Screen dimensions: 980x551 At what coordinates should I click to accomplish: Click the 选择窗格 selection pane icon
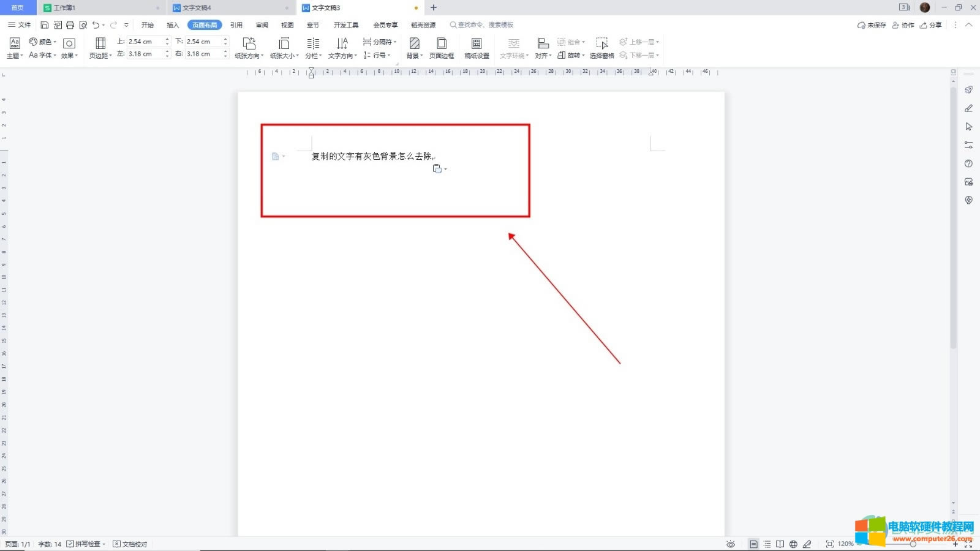pos(602,47)
